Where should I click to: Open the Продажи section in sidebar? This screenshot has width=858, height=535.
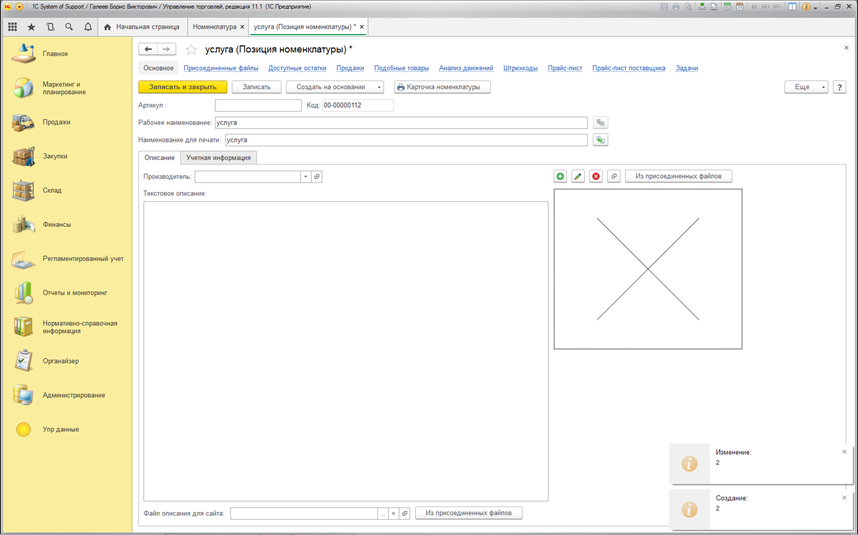(x=56, y=122)
